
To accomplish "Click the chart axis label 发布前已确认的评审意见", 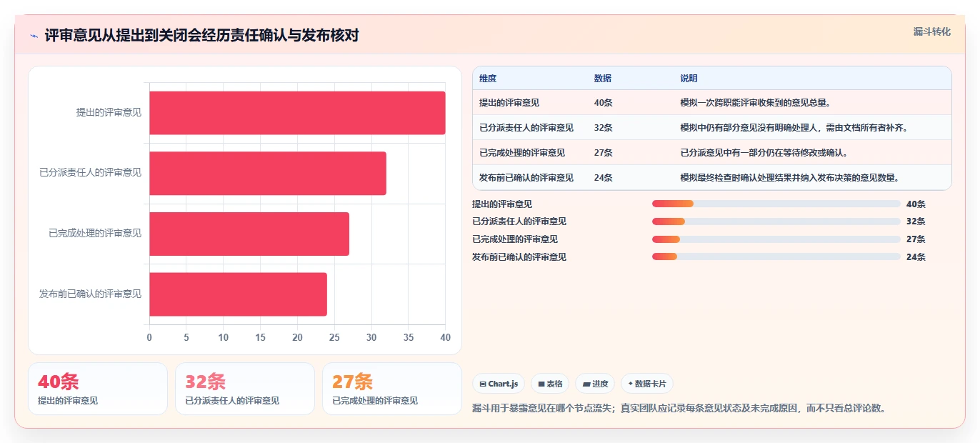I will coord(91,294).
